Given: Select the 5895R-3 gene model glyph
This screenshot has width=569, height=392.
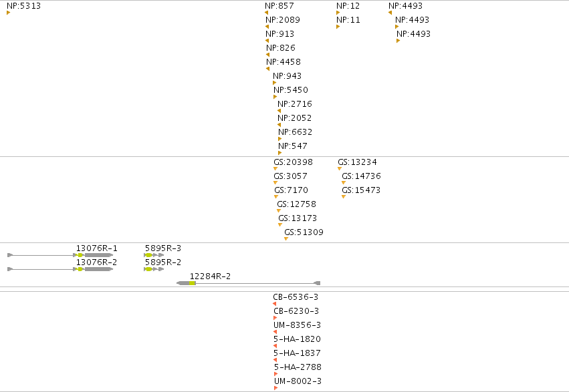Looking at the screenshot, I should (154, 255).
